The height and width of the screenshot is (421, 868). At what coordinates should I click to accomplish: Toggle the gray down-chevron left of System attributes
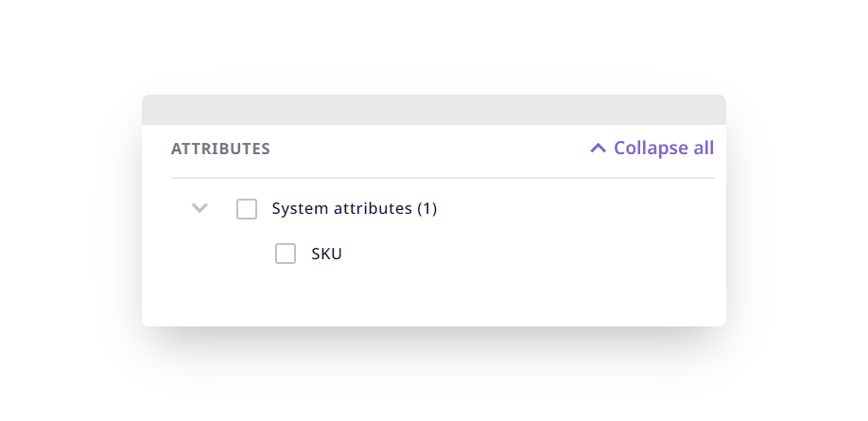[x=200, y=208]
